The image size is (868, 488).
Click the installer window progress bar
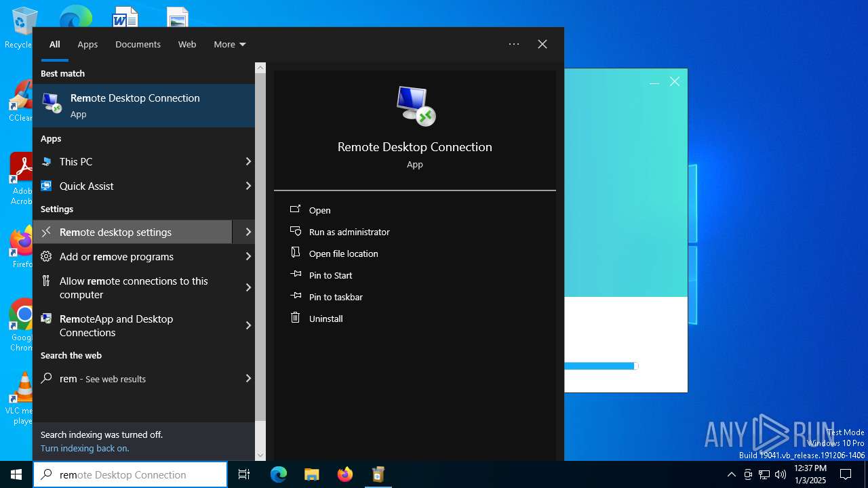tap(601, 366)
